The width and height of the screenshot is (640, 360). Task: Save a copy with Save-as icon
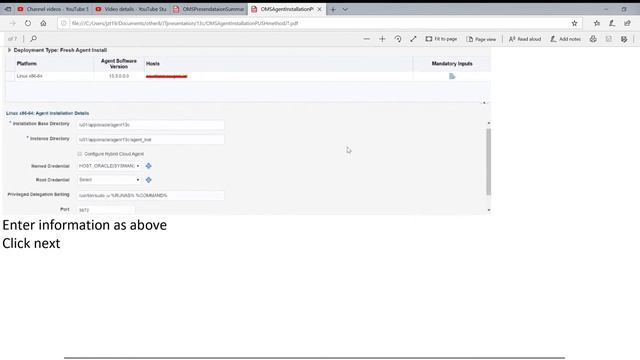(624, 39)
